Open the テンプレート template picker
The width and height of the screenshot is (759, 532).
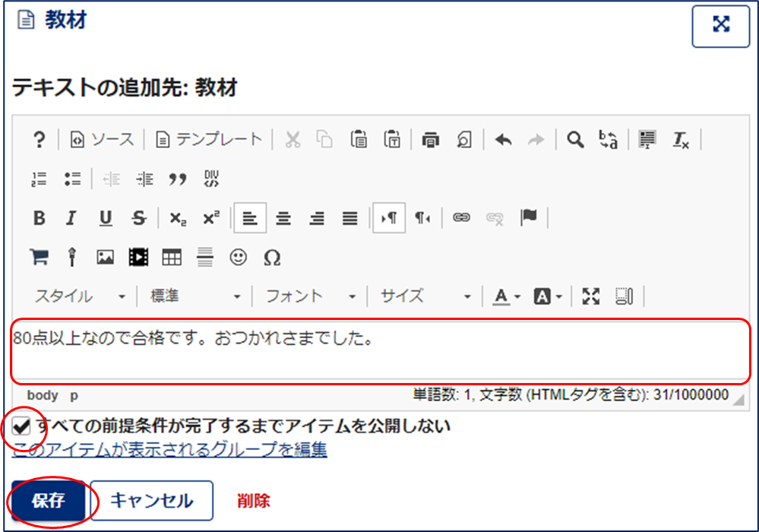pos(209,140)
